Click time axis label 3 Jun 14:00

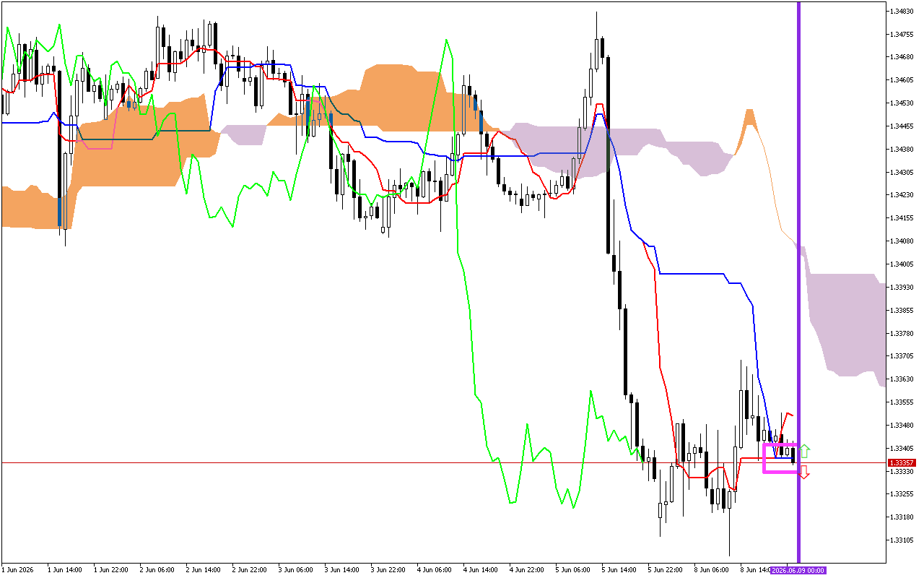tap(342, 570)
